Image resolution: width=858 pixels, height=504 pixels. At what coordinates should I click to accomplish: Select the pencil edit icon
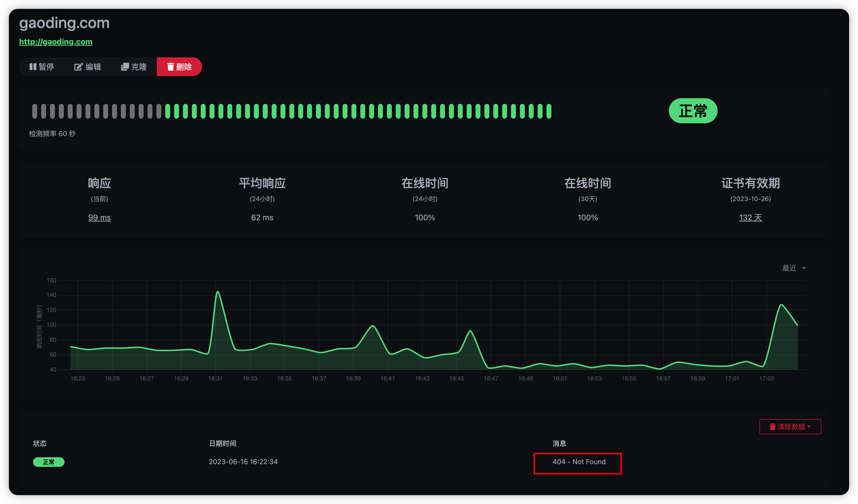[x=78, y=67]
